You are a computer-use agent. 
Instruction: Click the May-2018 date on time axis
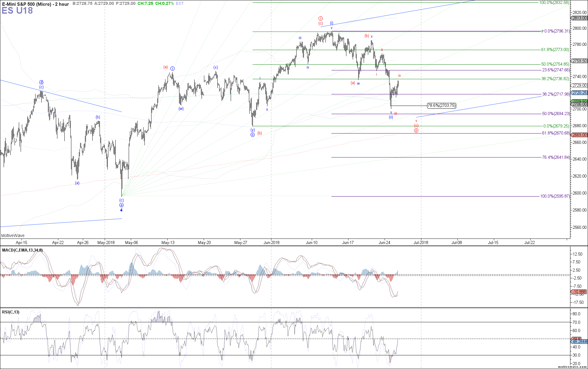point(106,242)
